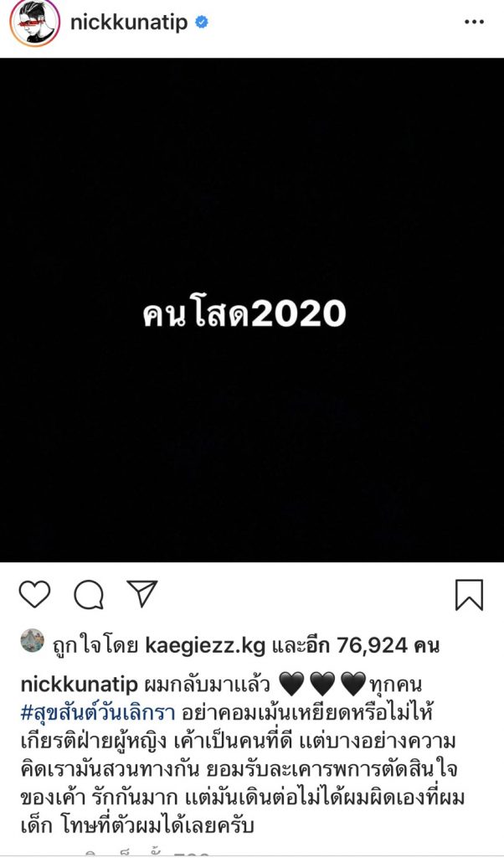The image size is (504, 858).
Task: Open nickkunatip's profile picture in header
Action: point(35,23)
